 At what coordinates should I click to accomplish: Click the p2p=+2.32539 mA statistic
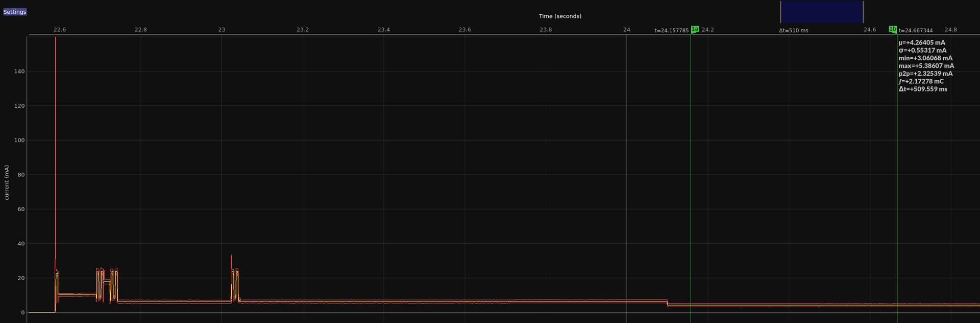click(x=925, y=74)
